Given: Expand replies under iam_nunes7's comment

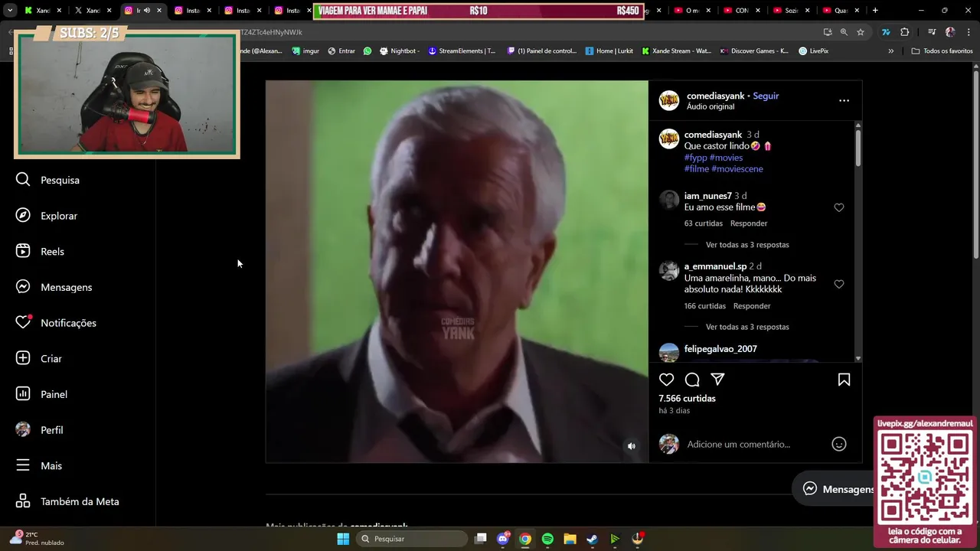Looking at the screenshot, I should pos(747,245).
